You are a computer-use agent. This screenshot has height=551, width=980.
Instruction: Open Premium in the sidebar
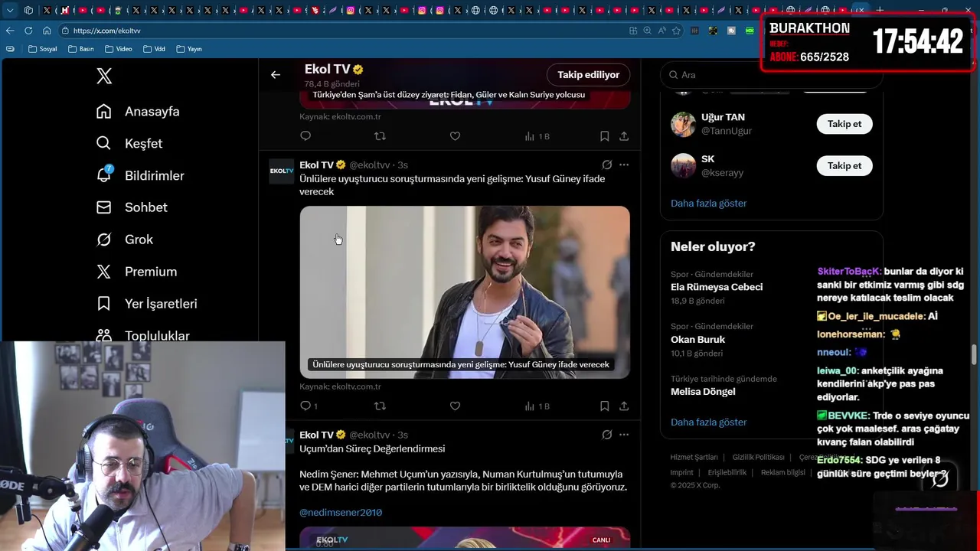(136, 272)
